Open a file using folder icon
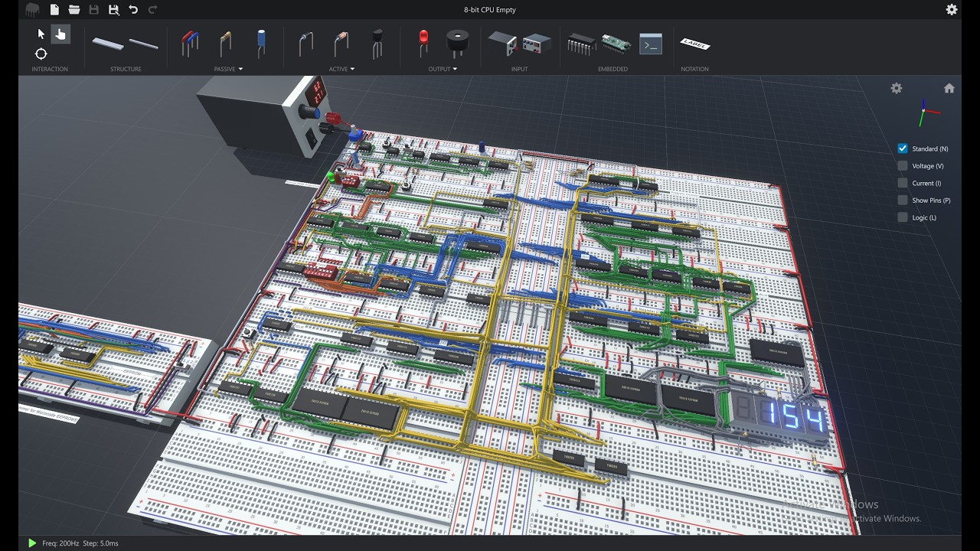The height and width of the screenshot is (551, 980). [74, 10]
